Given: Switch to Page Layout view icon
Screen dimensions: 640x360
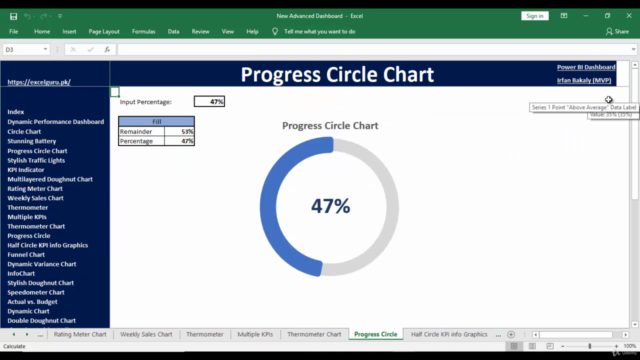Looking at the screenshot, I should (532, 346).
